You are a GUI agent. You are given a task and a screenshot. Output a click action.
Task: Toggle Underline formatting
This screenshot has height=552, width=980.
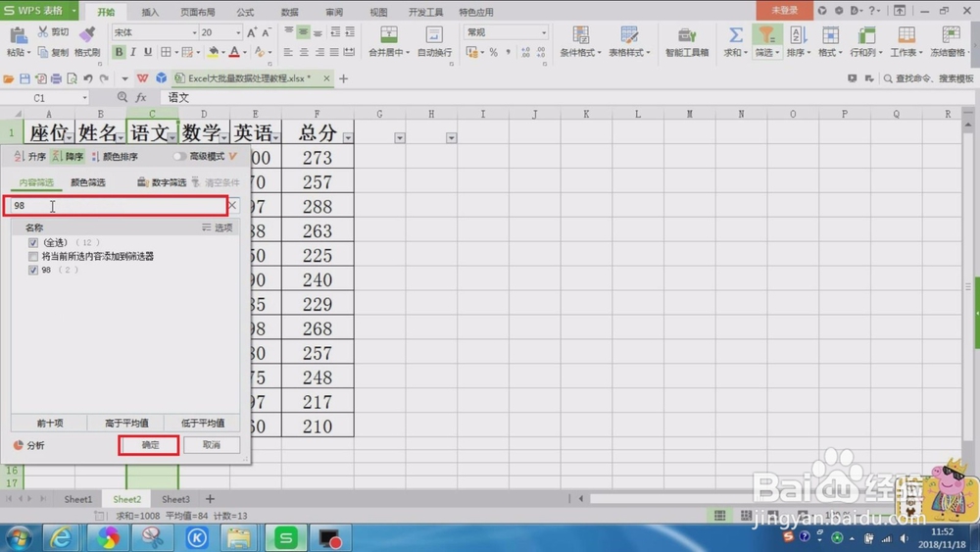tap(148, 52)
